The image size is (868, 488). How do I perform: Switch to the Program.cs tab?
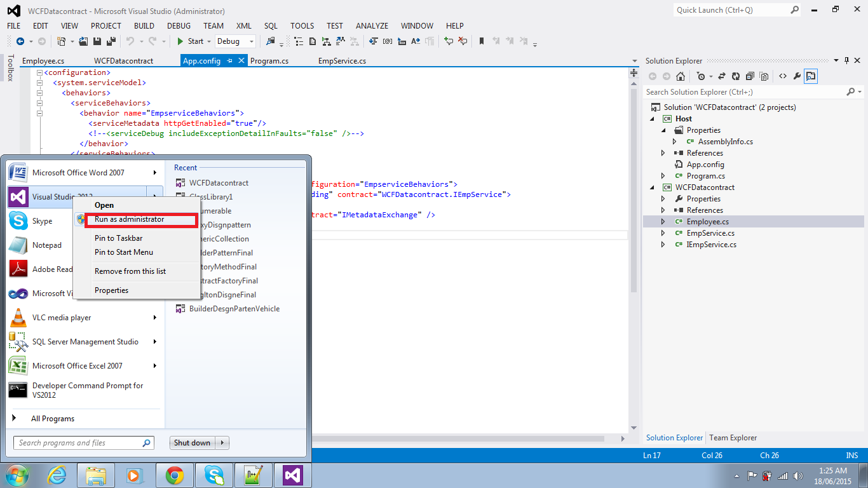(x=269, y=61)
